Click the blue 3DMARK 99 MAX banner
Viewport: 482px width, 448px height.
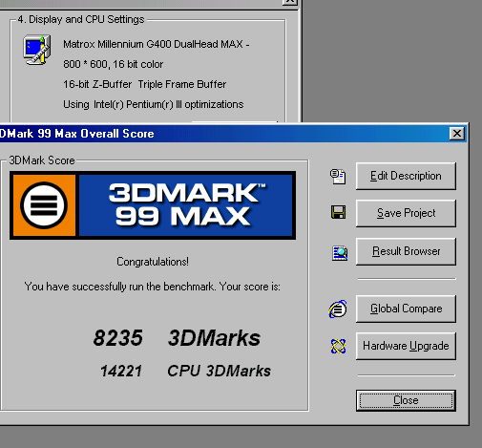pyautogui.click(x=185, y=205)
